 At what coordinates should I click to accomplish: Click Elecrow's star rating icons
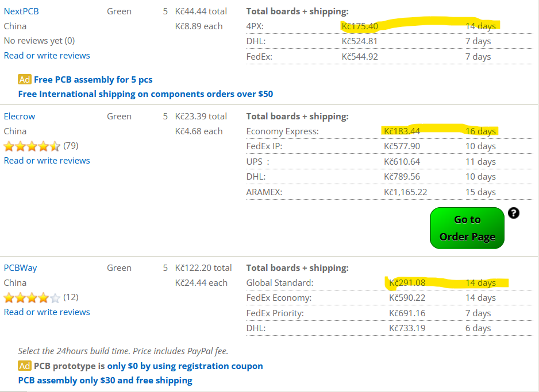(32, 146)
